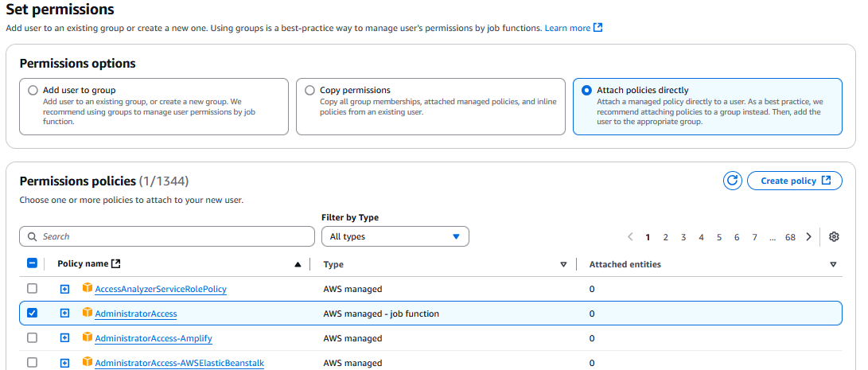This screenshot has height=370, width=868.
Task: Click the orange policy icon for AdministratorAccess-Amplify
Action: pos(88,338)
